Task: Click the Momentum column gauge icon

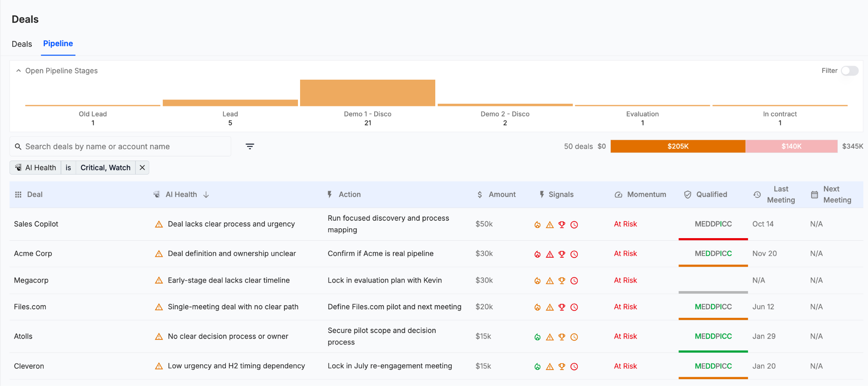Action: click(618, 194)
